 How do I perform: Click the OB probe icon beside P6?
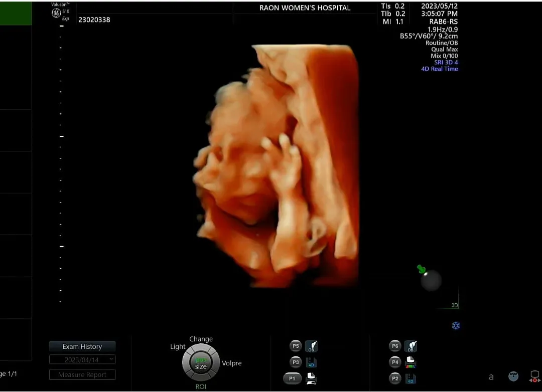tap(411, 346)
